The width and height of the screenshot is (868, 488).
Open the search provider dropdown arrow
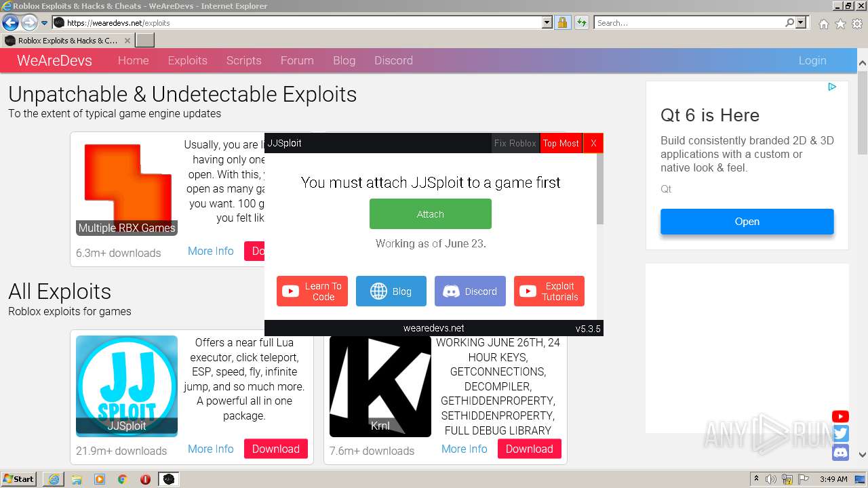pyautogui.click(x=801, y=22)
